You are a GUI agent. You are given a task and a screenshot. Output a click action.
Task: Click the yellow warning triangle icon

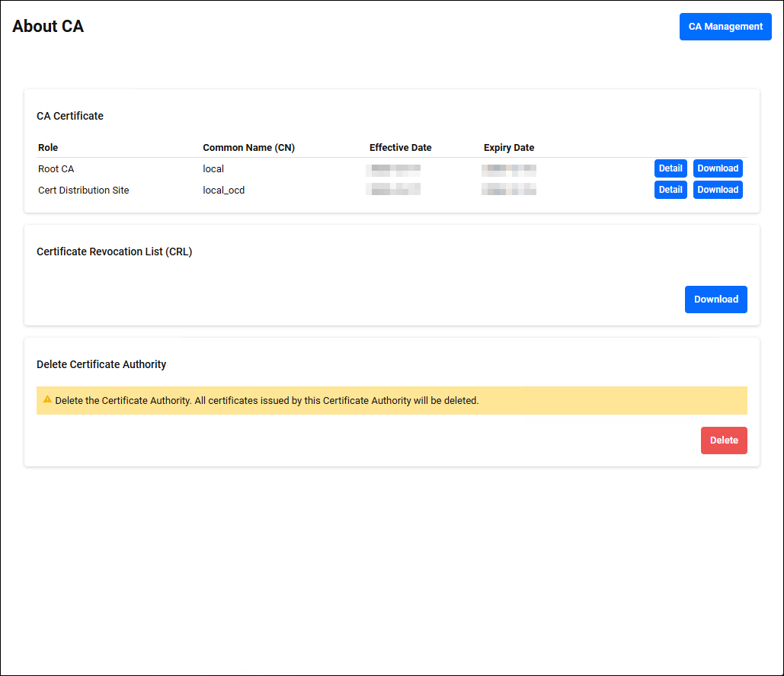pos(47,399)
